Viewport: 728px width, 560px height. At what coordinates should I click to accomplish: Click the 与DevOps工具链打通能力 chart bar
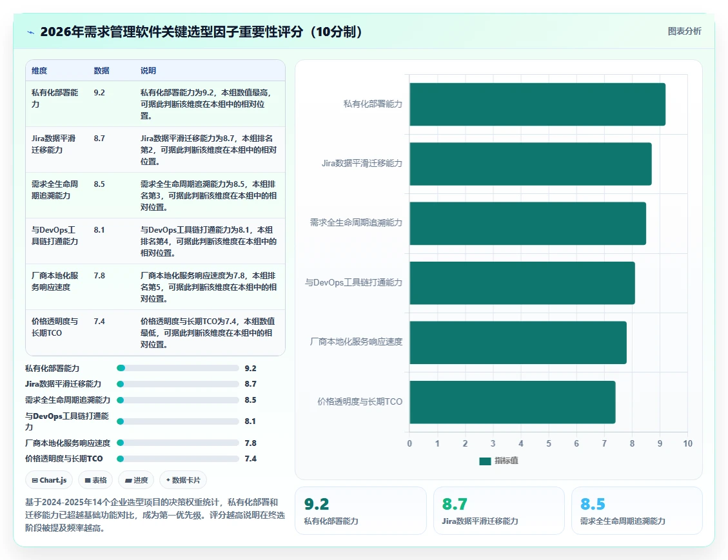(x=522, y=283)
